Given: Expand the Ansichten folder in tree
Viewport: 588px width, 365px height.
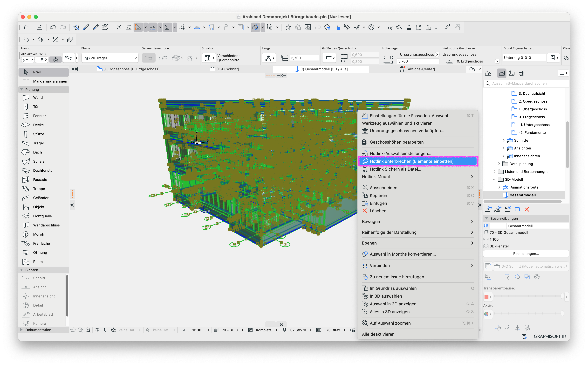Looking at the screenshot, I should pyautogui.click(x=504, y=148).
